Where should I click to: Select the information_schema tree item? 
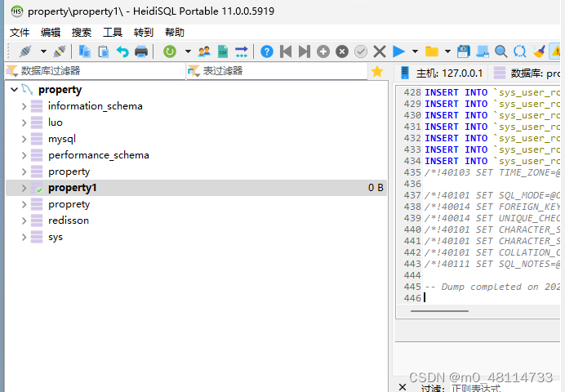[x=96, y=106]
